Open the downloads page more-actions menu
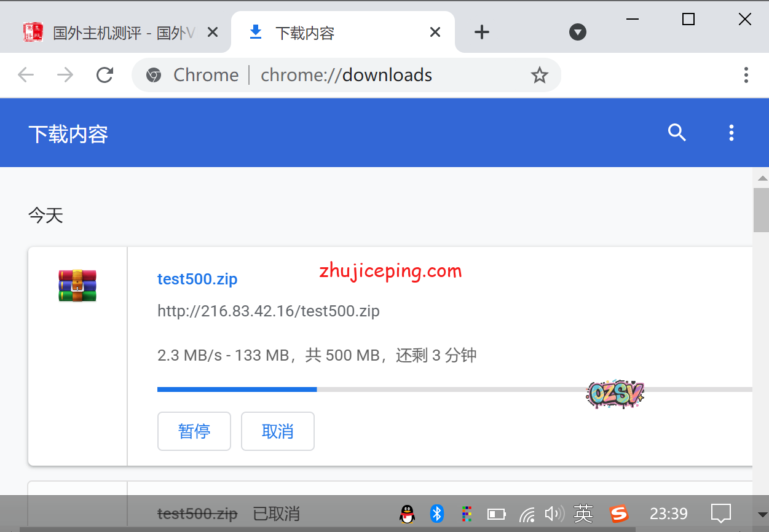The image size is (769, 532). 731,133
